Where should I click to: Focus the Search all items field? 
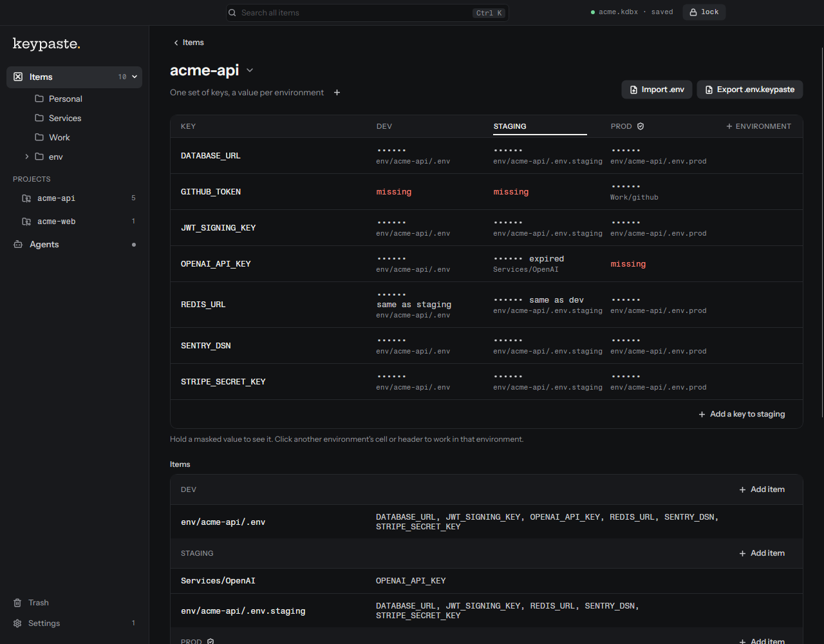point(367,13)
